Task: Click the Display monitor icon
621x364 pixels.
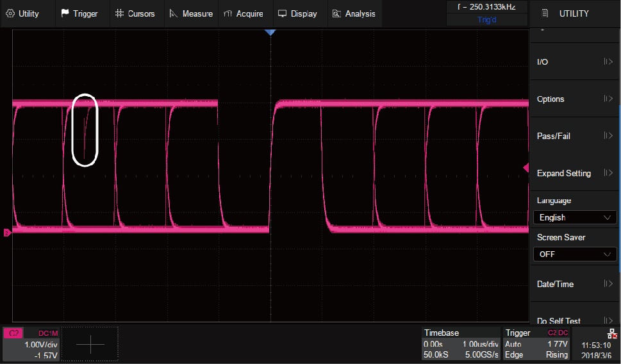Action: (282, 13)
